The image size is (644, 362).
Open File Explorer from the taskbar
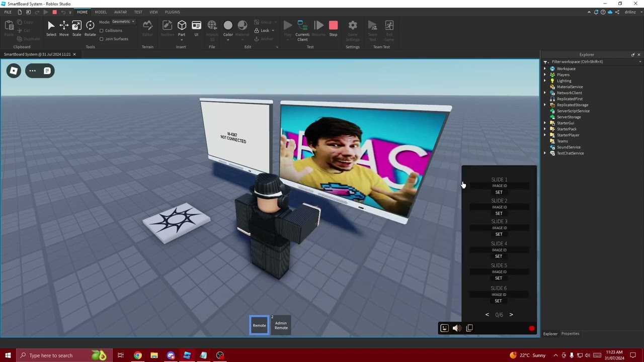(x=154, y=355)
